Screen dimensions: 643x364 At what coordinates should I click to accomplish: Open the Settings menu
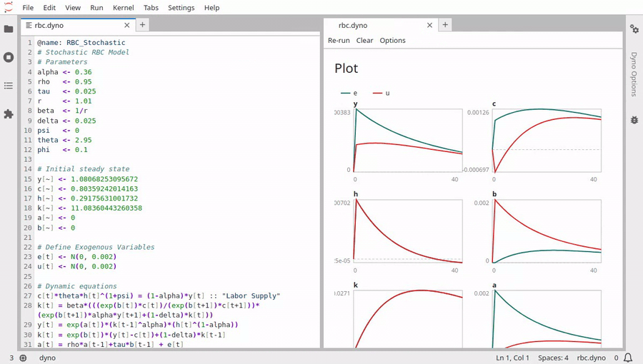[181, 8]
